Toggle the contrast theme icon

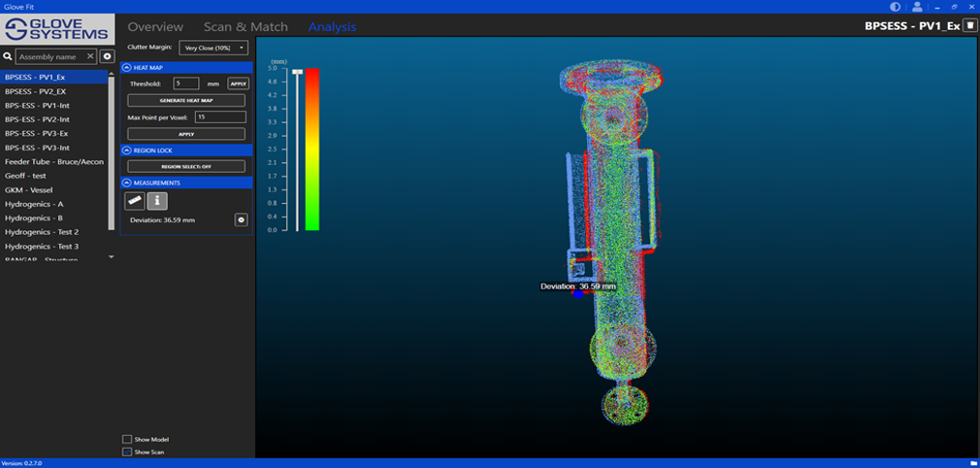(x=895, y=7)
